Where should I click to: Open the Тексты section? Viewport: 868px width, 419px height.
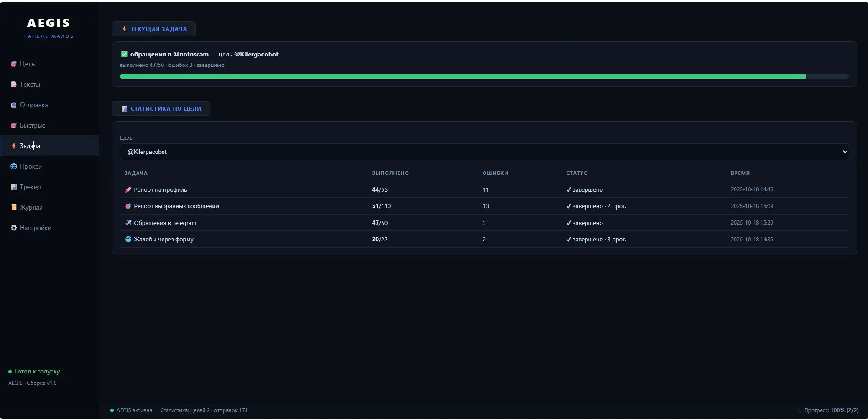pyautogui.click(x=49, y=85)
